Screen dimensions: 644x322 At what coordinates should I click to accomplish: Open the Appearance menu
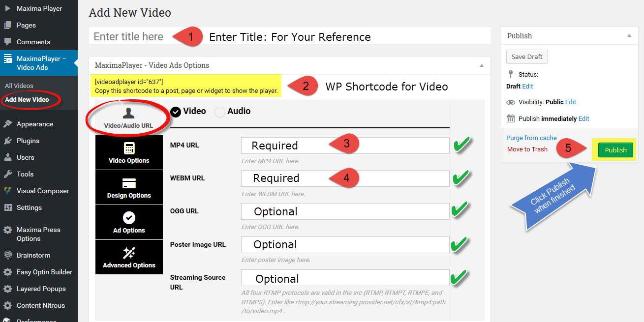click(x=34, y=124)
